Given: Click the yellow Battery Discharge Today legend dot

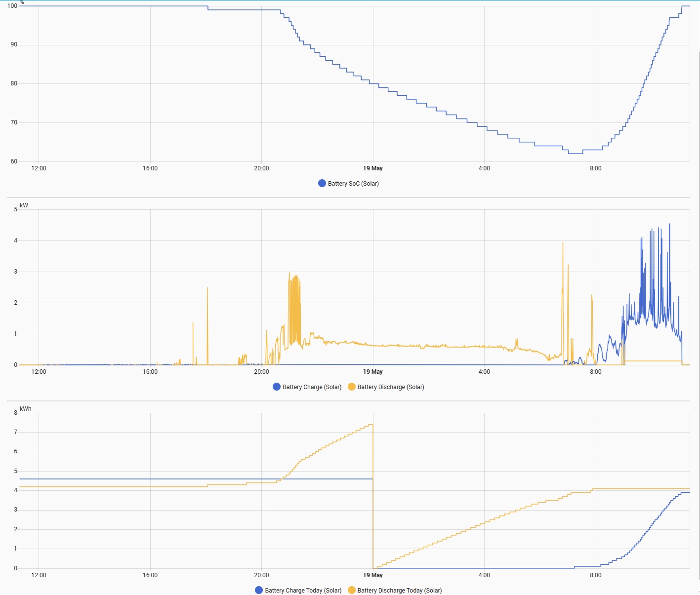Looking at the screenshot, I should click(352, 590).
